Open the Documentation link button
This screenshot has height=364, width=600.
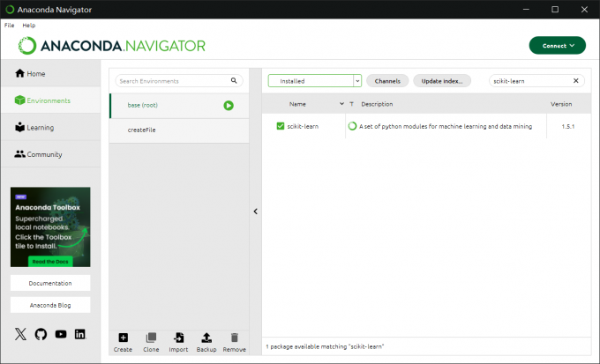pos(50,283)
